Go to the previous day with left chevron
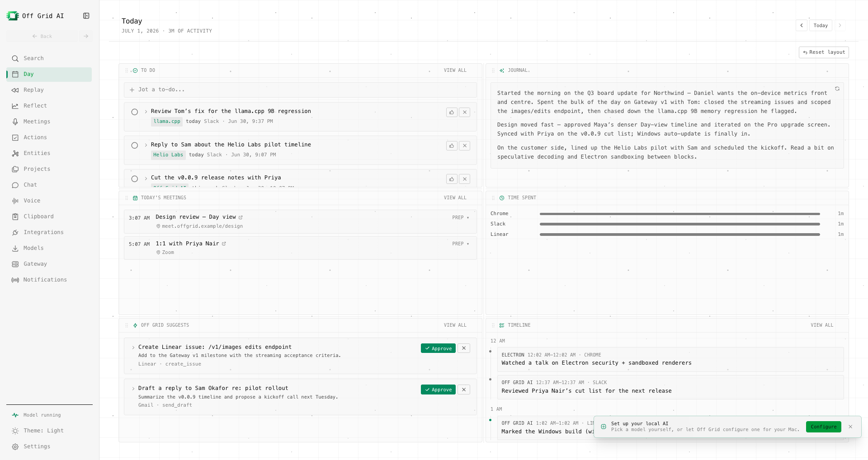868x460 pixels. pos(802,25)
